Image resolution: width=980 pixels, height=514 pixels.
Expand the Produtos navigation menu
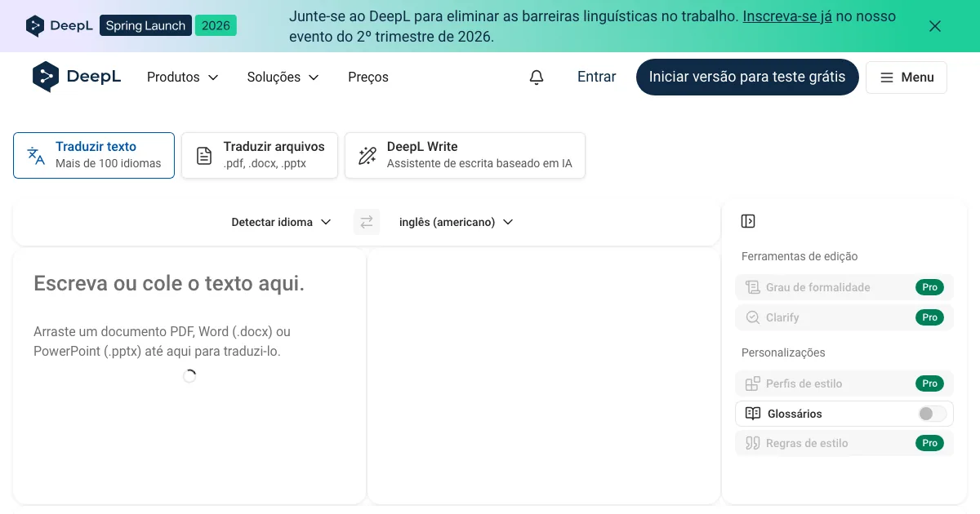(182, 78)
